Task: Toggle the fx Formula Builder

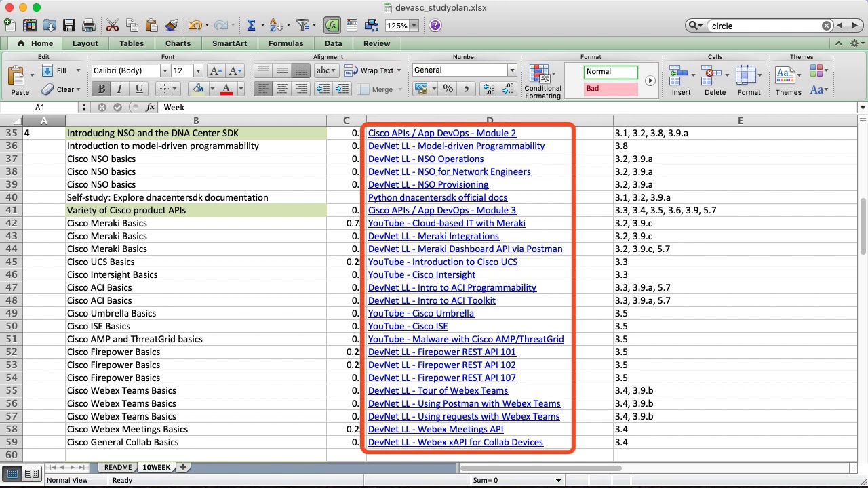Action: 332,25
